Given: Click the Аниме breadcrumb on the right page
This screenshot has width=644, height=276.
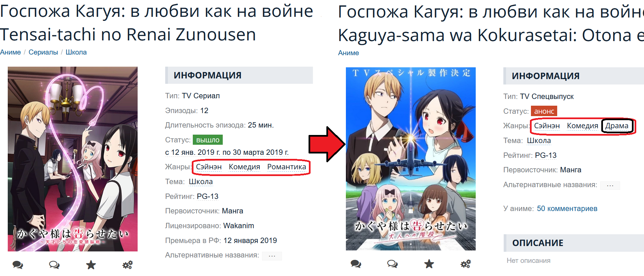Looking at the screenshot, I should (x=349, y=53).
